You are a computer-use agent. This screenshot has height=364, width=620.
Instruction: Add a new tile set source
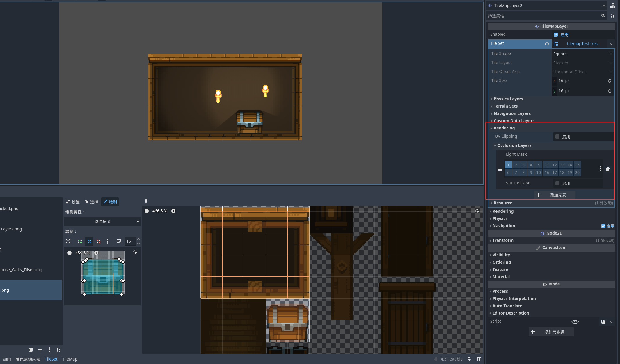pos(40,350)
